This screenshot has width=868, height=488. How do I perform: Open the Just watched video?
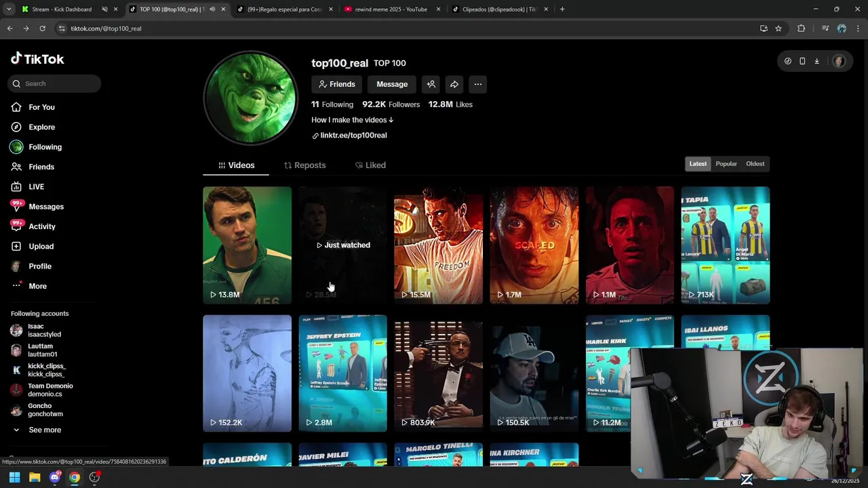pos(342,245)
